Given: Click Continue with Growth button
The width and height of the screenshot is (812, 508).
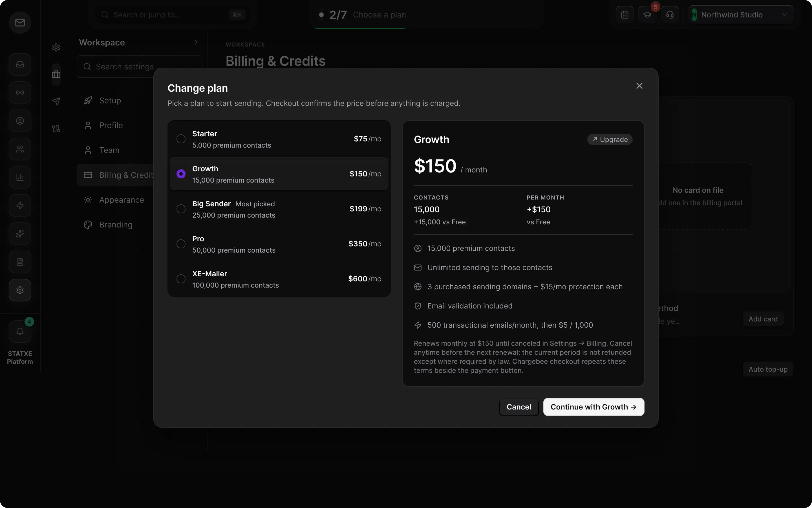Looking at the screenshot, I should (593, 407).
